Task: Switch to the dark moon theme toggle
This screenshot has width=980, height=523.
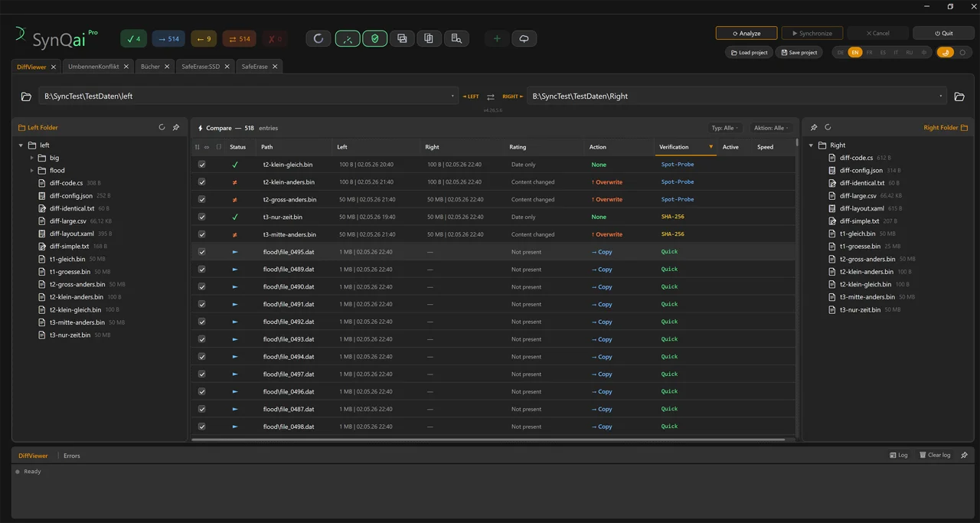Action: (x=946, y=52)
